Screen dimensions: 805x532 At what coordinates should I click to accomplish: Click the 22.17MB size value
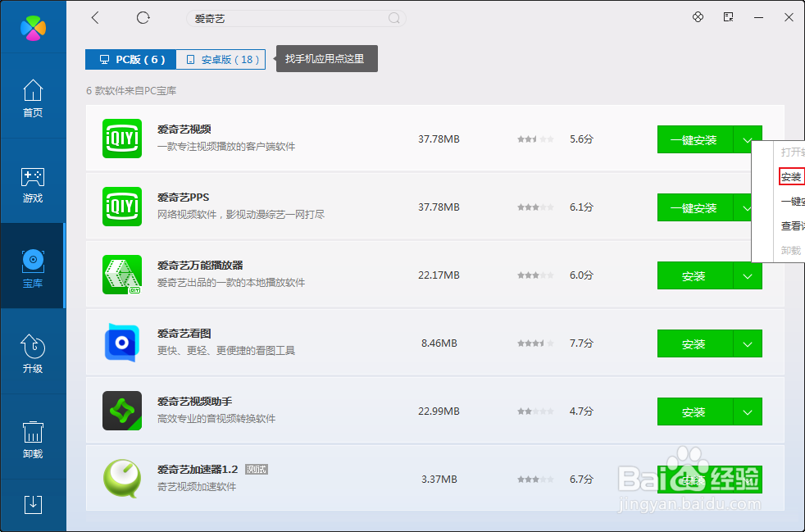439,275
